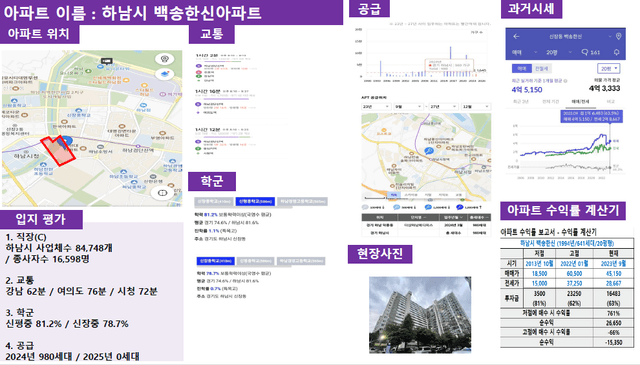Screen dimensions: 640x365
Task: Click the current location target button on map
Action: 162,193
